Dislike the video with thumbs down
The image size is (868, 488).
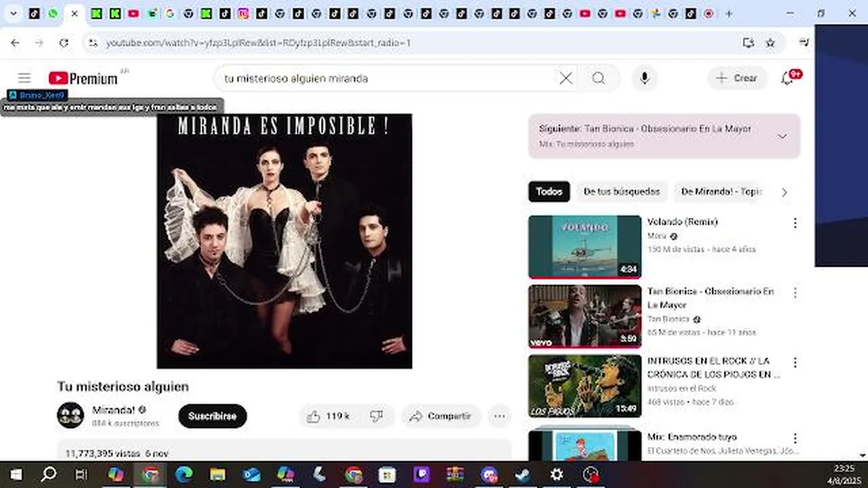tap(376, 416)
